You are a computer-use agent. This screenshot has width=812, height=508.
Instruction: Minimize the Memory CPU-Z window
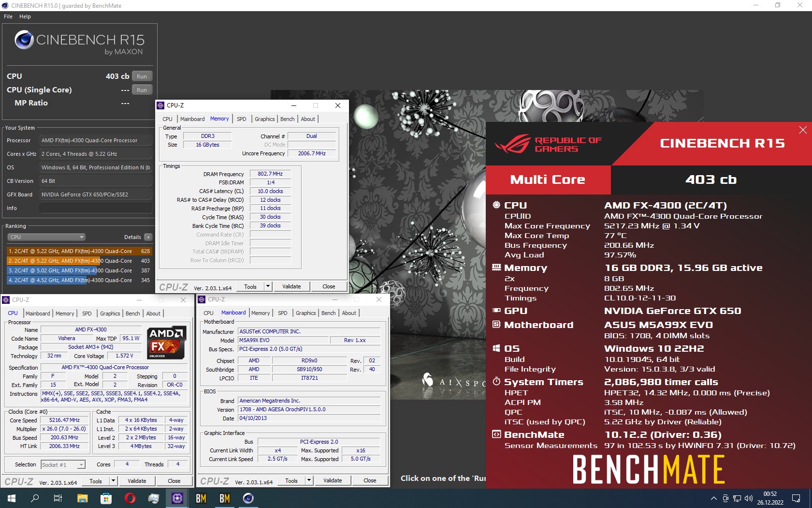click(293, 105)
